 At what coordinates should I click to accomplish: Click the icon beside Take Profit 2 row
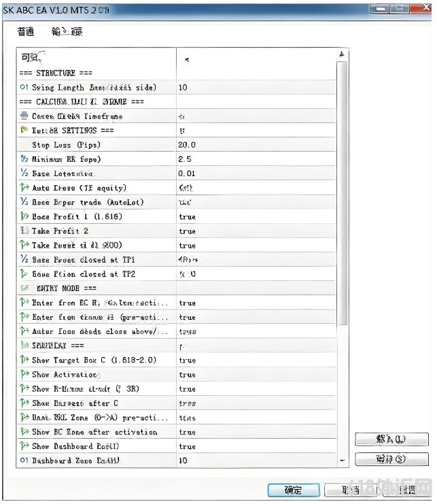coord(24,231)
